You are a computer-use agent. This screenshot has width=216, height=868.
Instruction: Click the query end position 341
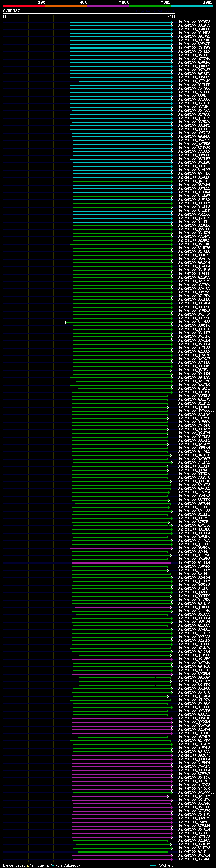point(170,17)
